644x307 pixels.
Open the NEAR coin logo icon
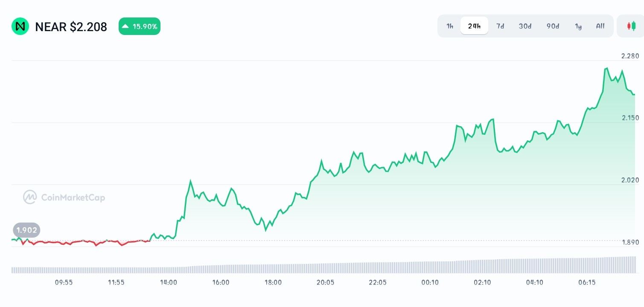(x=20, y=26)
